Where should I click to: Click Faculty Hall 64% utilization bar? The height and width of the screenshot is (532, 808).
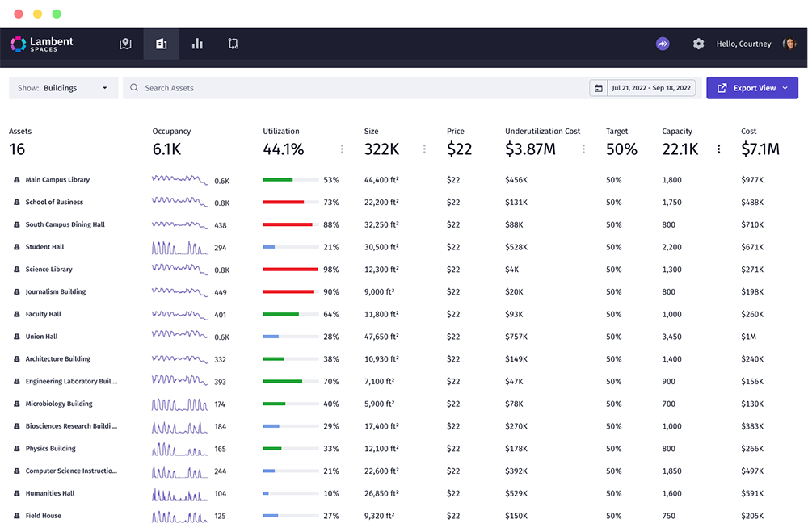[x=291, y=314]
